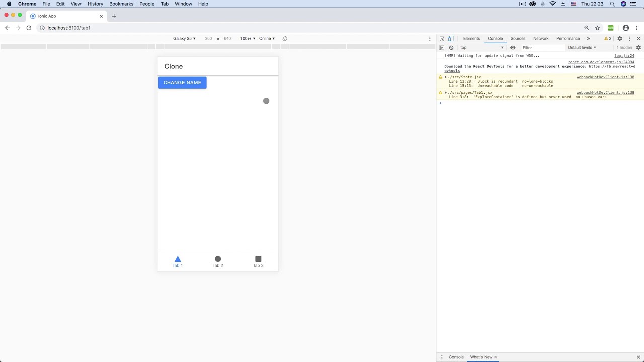Open Spotlight search in menu bar
Image resolution: width=644 pixels, height=362 pixels.
tap(612, 4)
